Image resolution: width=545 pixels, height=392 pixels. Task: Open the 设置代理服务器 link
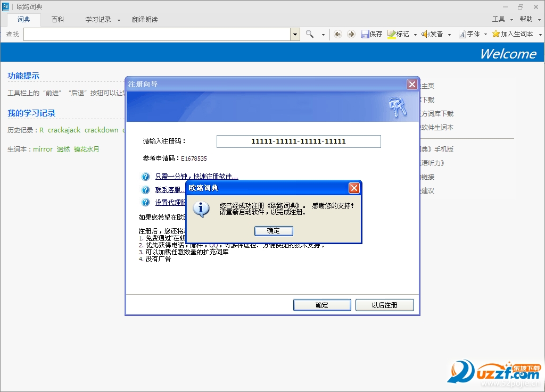click(170, 203)
